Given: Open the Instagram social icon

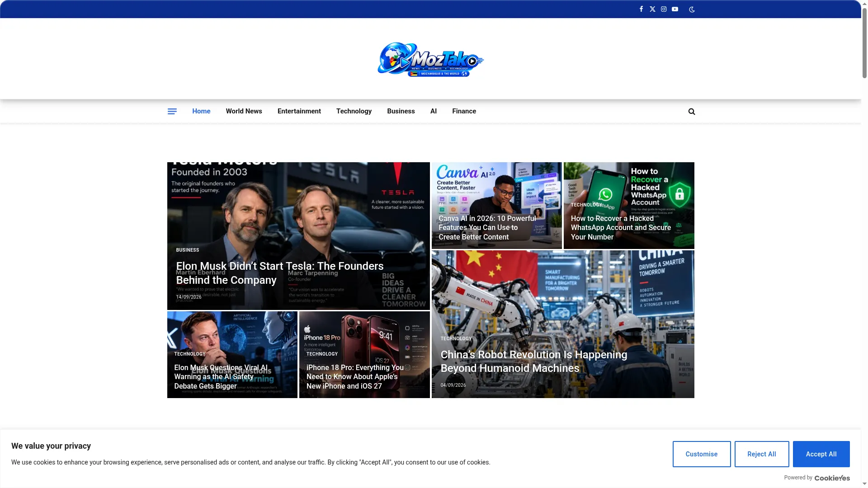Looking at the screenshot, I should pyautogui.click(x=664, y=9).
